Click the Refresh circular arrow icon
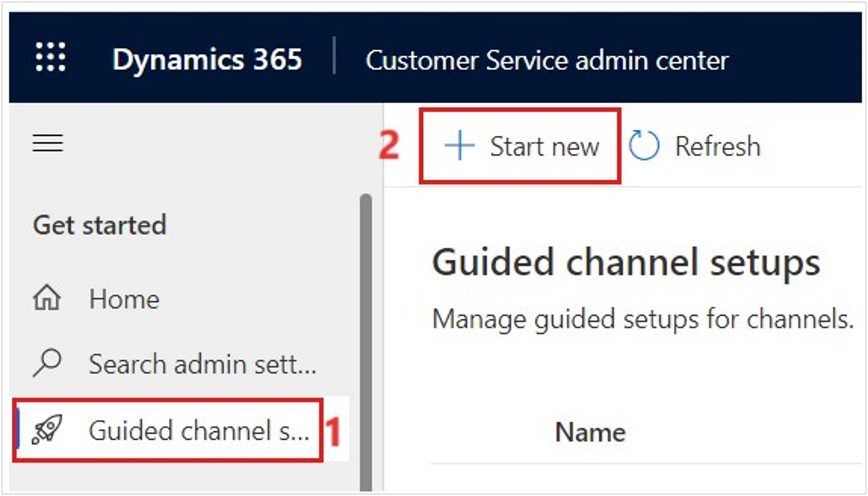The height and width of the screenshot is (496, 868). click(644, 146)
